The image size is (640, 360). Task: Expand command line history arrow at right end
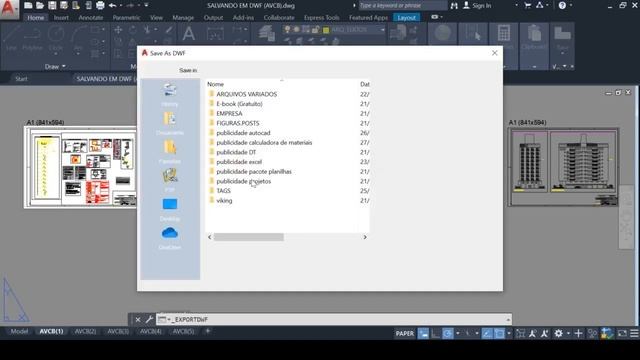click(x=508, y=320)
